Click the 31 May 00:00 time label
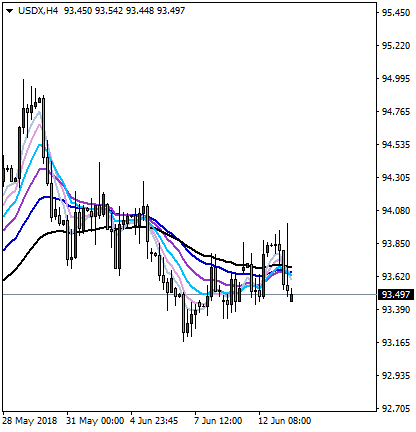416x432 pixels. pyautogui.click(x=95, y=421)
